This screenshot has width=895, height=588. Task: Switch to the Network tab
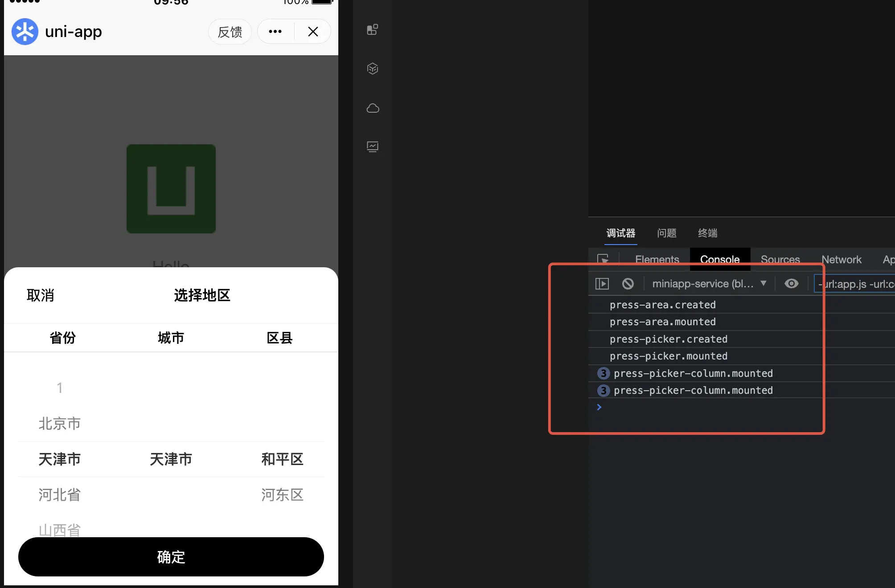click(841, 259)
